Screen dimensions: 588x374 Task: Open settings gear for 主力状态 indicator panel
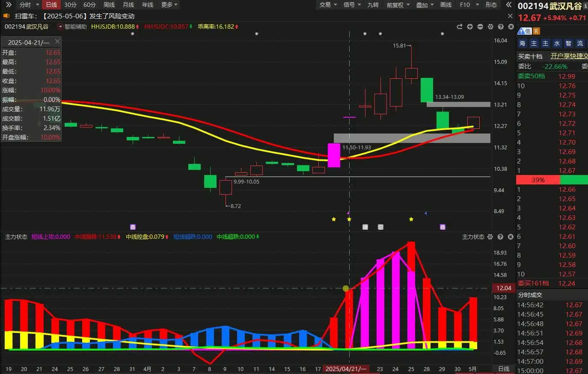click(x=490, y=237)
